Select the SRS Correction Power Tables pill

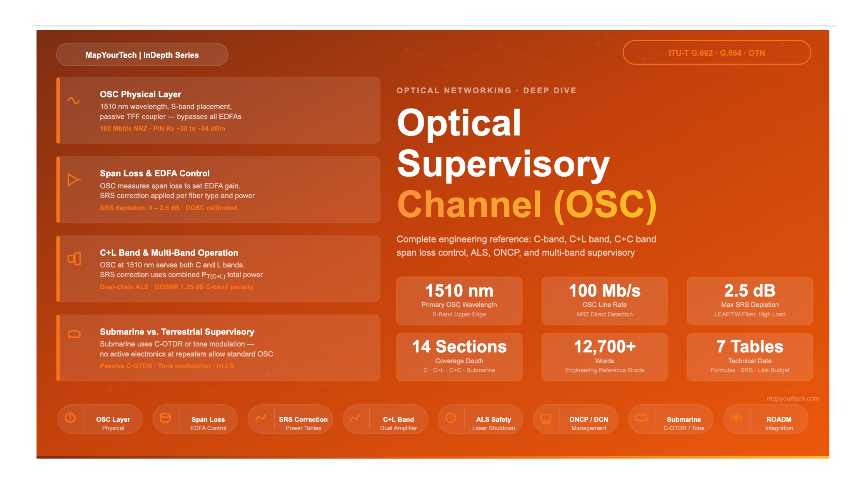(290, 419)
